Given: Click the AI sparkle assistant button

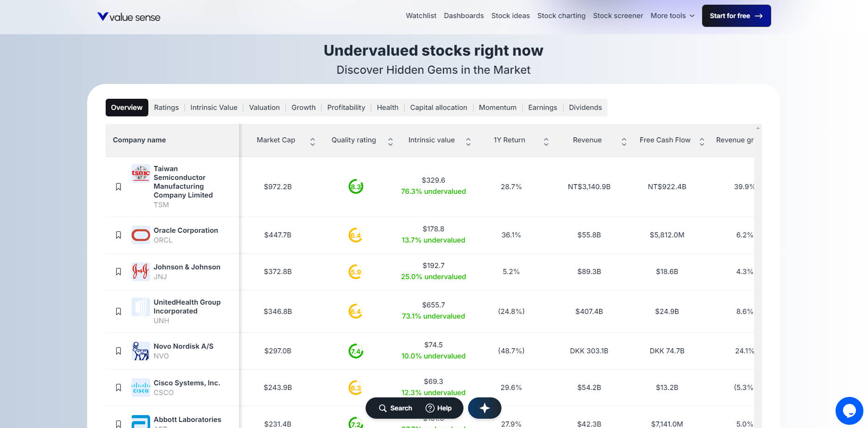Looking at the screenshot, I should click(484, 408).
